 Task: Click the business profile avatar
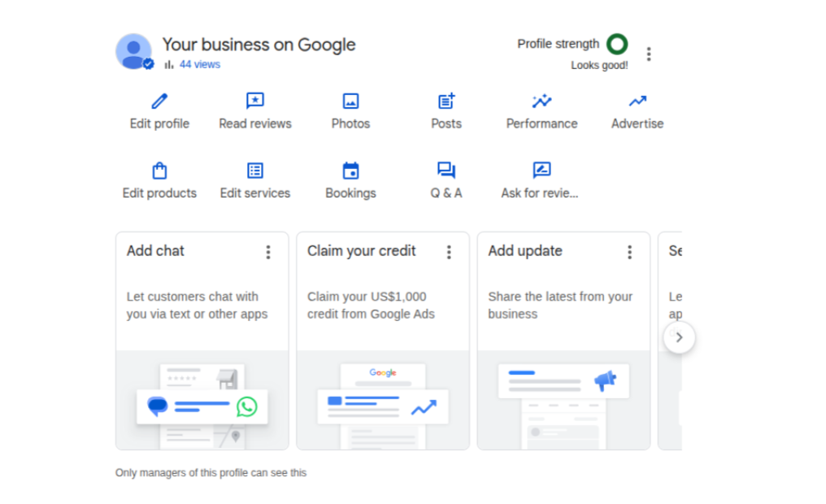coord(134,51)
